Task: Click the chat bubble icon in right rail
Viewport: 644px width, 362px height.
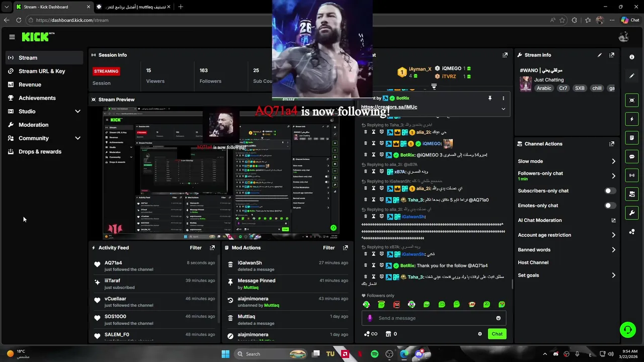Action: tap(632, 157)
